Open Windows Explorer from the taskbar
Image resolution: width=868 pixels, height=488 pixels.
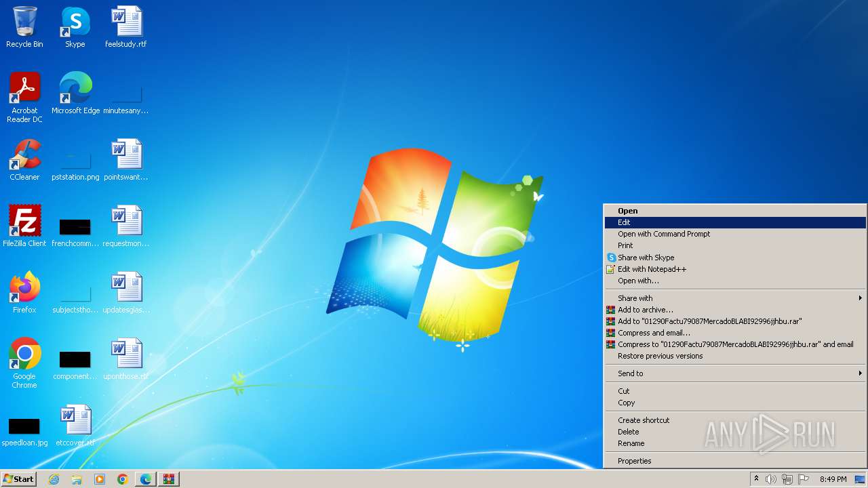(77, 479)
